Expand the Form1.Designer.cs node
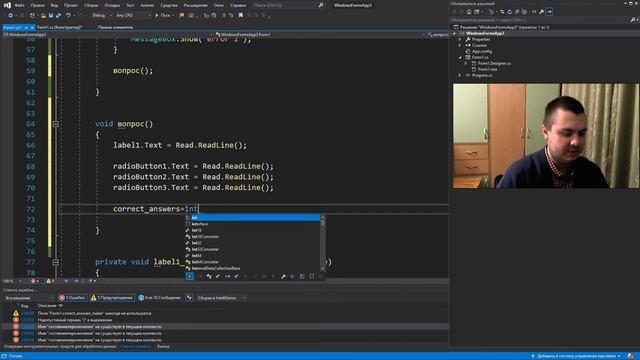This screenshot has height=360, width=640. click(x=466, y=63)
